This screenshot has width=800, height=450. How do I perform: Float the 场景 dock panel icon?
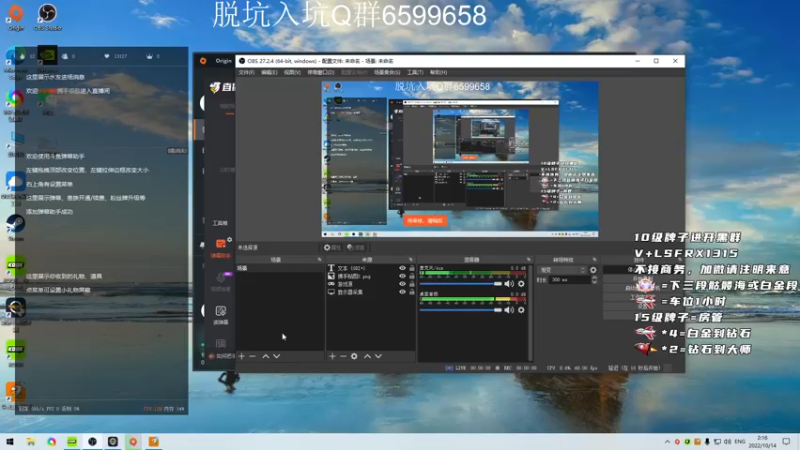(x=319, y=260)
